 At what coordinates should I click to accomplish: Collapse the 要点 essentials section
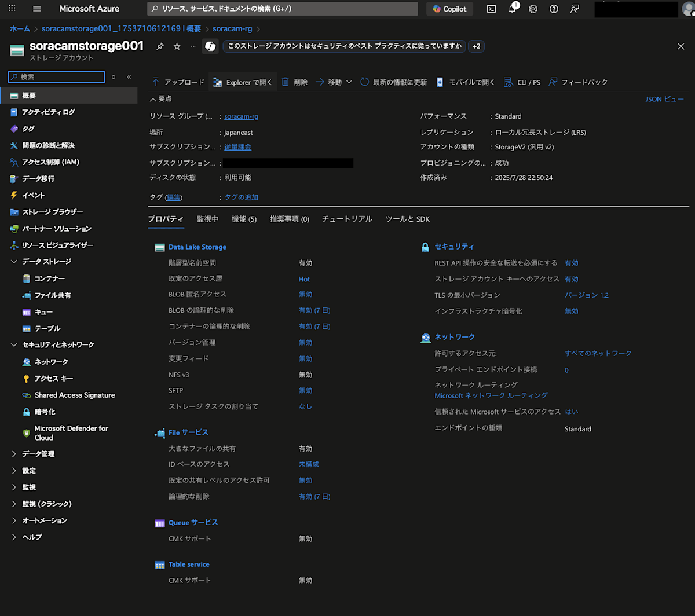point(160,99)
